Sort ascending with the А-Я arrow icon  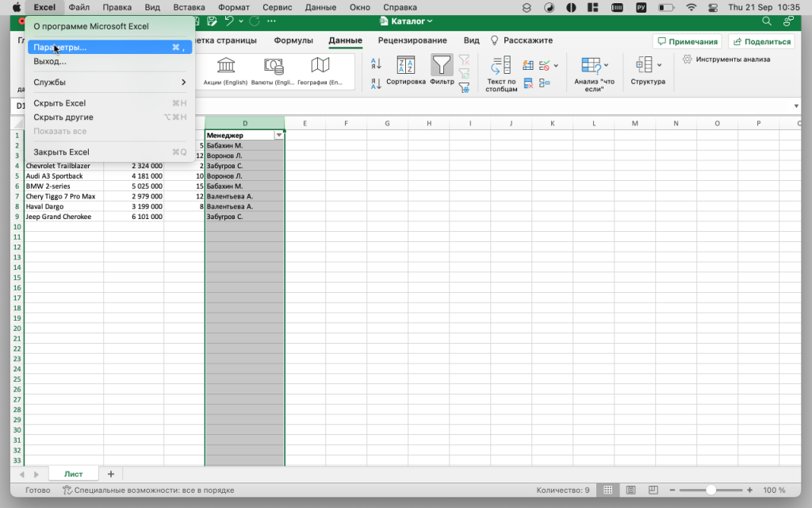coord(376,63)
